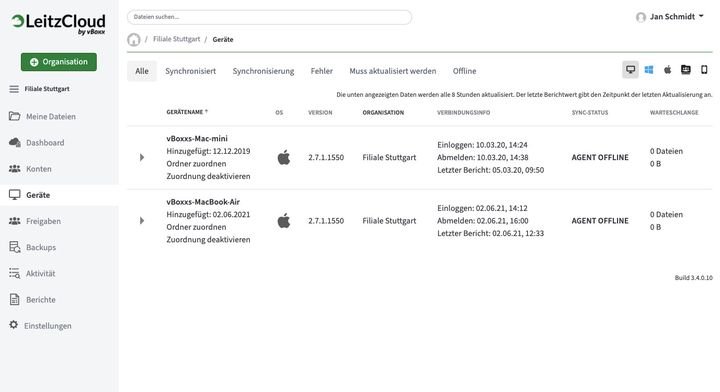
Task: Switch to Muss aktualisiert werden tab
Action: pyautogui.click(x=393, y=71)
